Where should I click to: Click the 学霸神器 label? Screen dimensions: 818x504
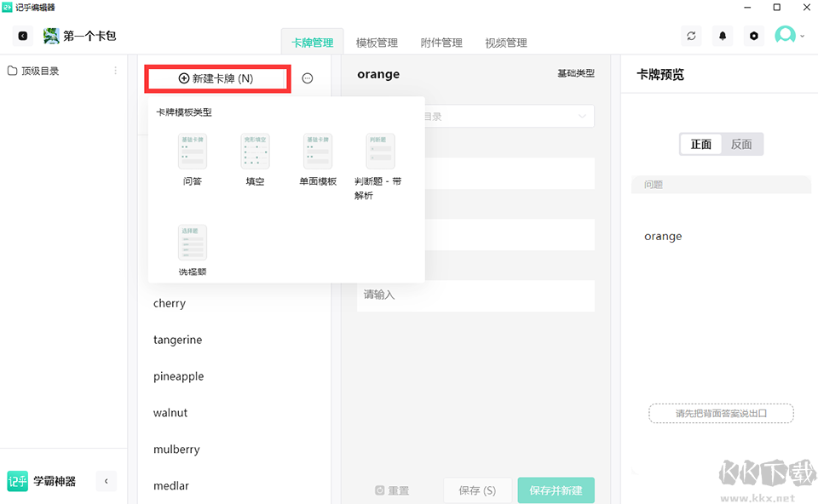[x=55, y=481]
